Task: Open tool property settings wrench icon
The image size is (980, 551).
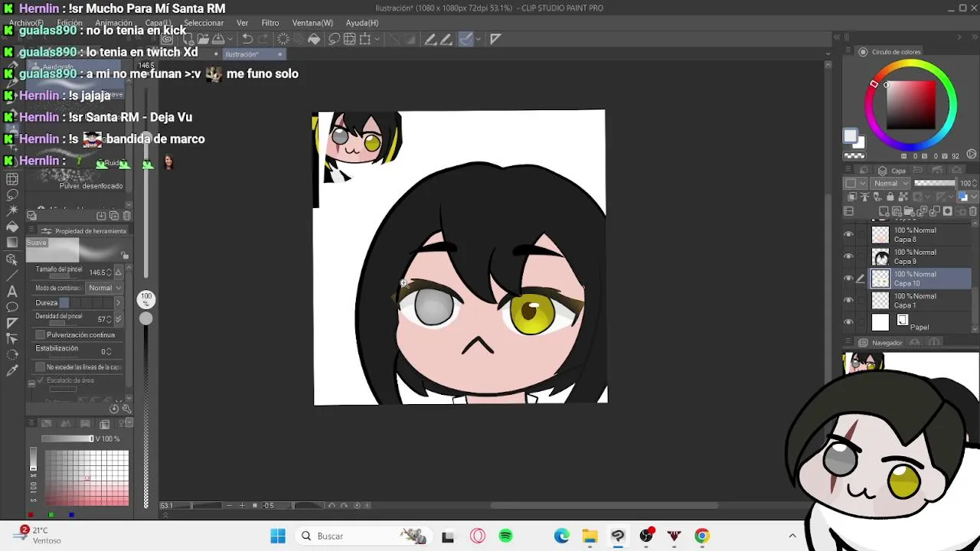Action: point(127,409)
